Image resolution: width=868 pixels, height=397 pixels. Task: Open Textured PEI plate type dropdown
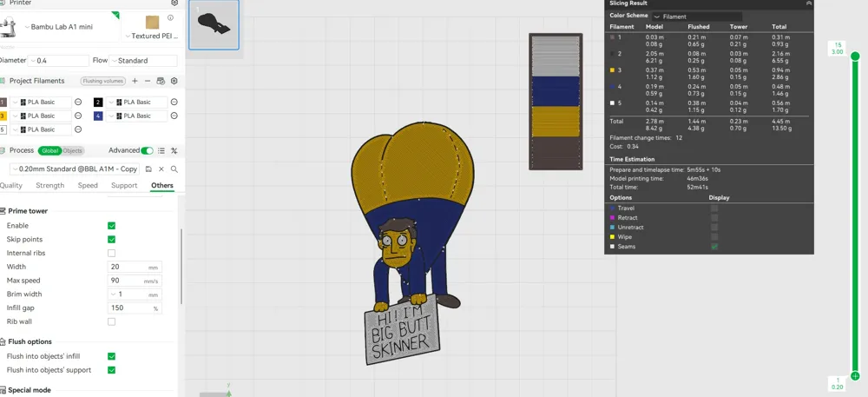(x=152, y=36)
